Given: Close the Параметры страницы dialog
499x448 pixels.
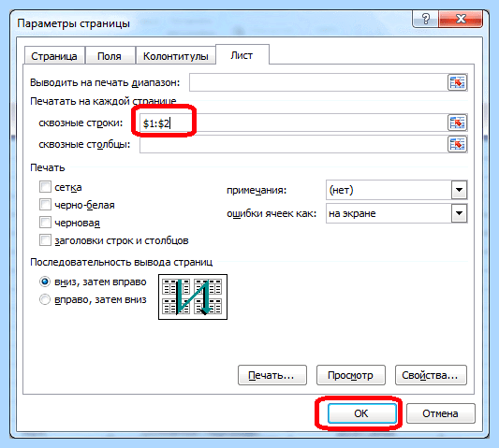Looking at the screenshot, I should 461,19.
